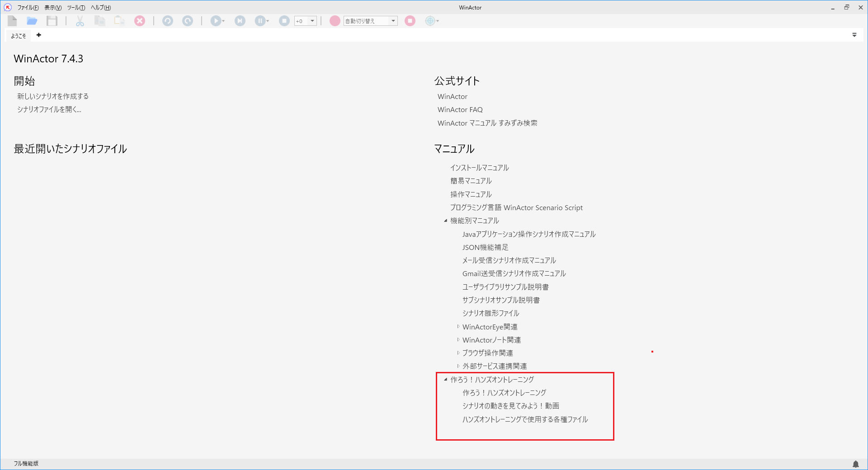868x470 pixels.
Task: Select the ようこそ tab
Action: tap(19, 36)
